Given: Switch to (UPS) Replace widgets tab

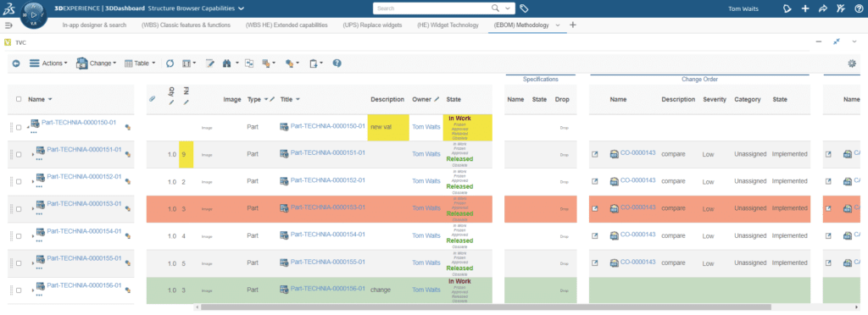Looking at the screenshot, I should pos(373,25).
